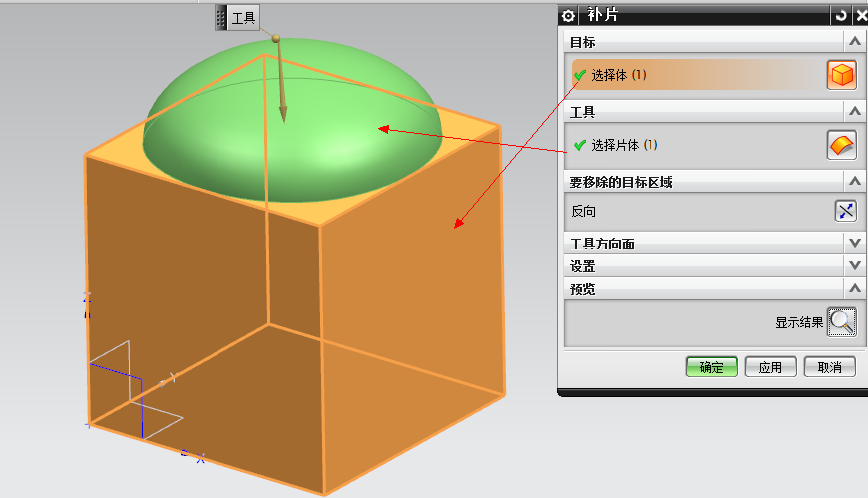The width and height of the screenshot is (868, 498).
Task: Click the grip handle beside 工具 tag
Action: pos(220,18)
